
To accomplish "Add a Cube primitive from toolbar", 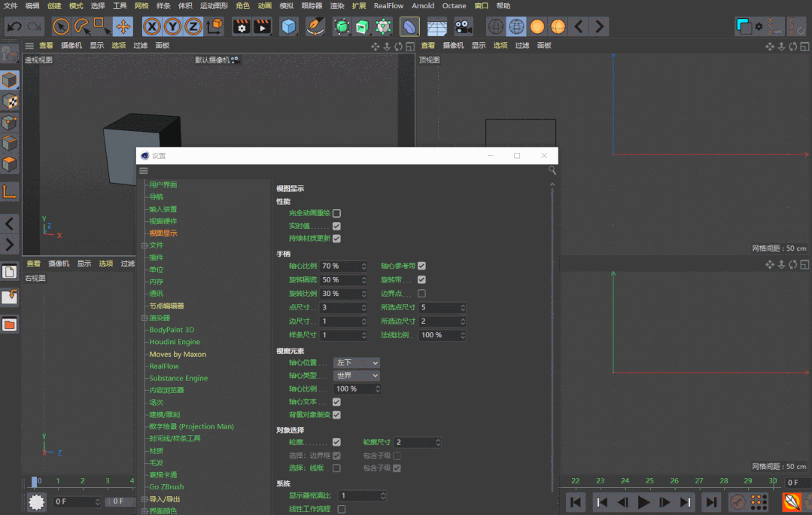I will (x=289, y=27).
